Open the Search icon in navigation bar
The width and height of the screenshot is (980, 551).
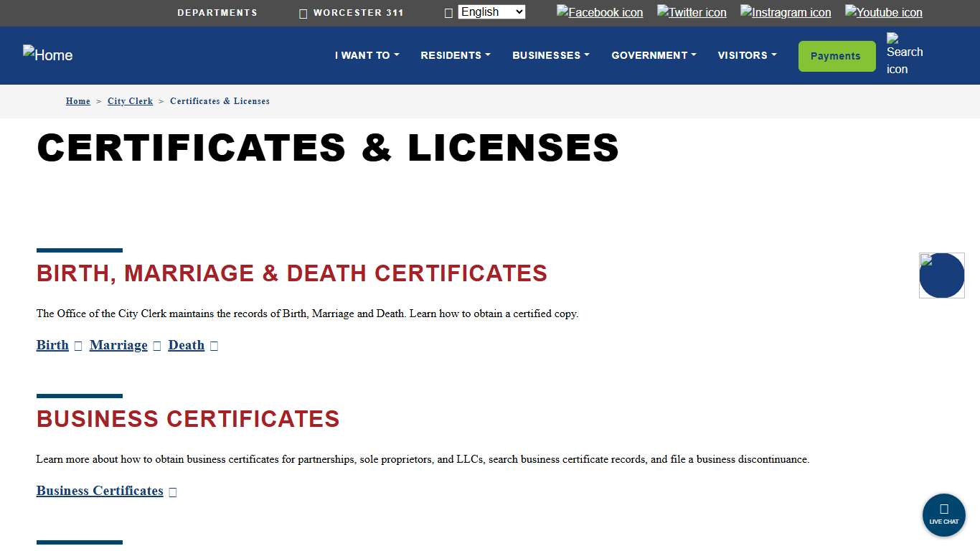(903, 55)
